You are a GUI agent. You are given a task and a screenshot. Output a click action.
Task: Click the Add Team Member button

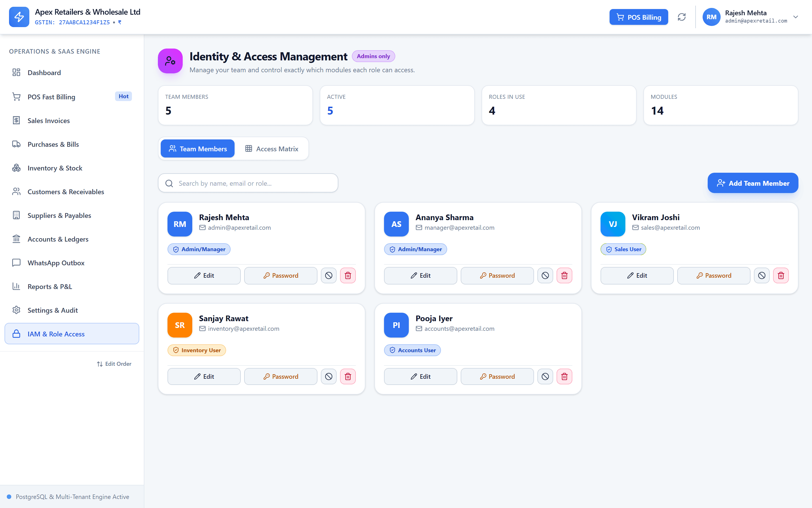click(753, 183)
